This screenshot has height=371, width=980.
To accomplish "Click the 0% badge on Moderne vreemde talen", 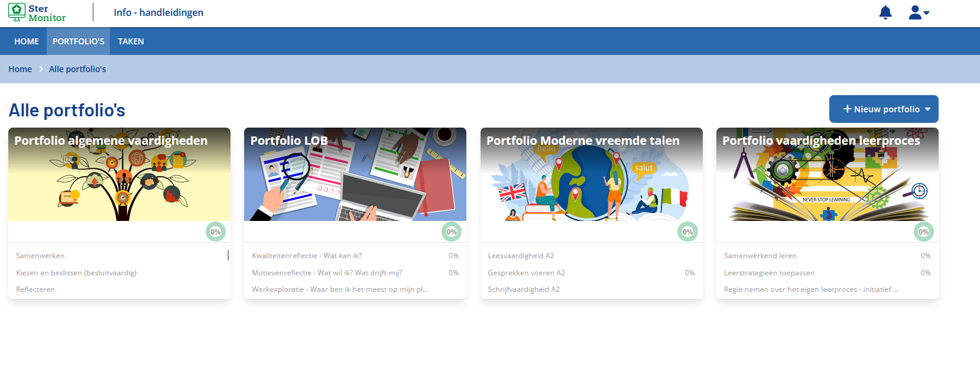I will [687, 232].
